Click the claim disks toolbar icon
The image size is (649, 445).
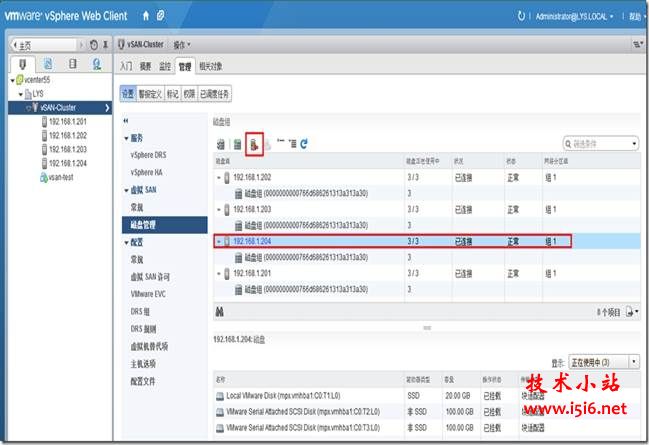[x=221, y=144]
